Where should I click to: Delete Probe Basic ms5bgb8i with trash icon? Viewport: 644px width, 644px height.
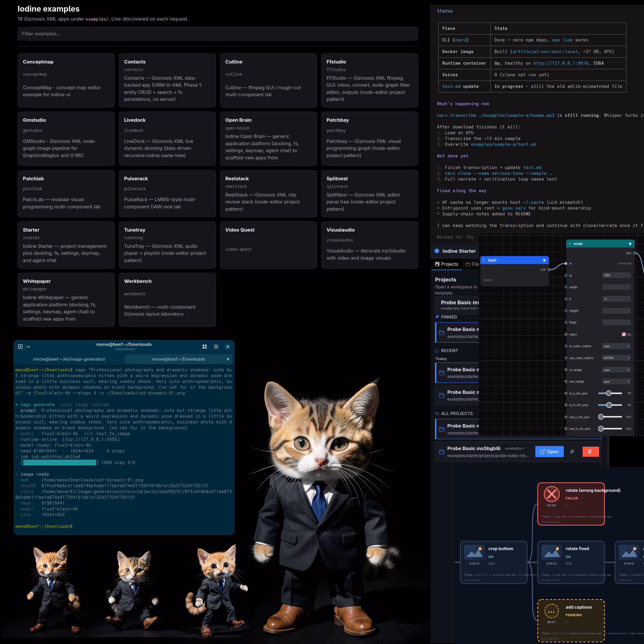590,452
